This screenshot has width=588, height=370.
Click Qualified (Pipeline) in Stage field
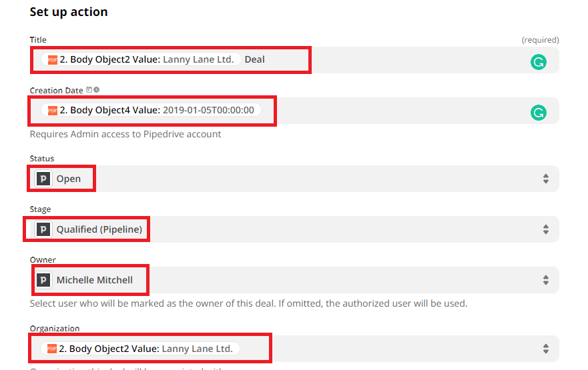point(99,229)
